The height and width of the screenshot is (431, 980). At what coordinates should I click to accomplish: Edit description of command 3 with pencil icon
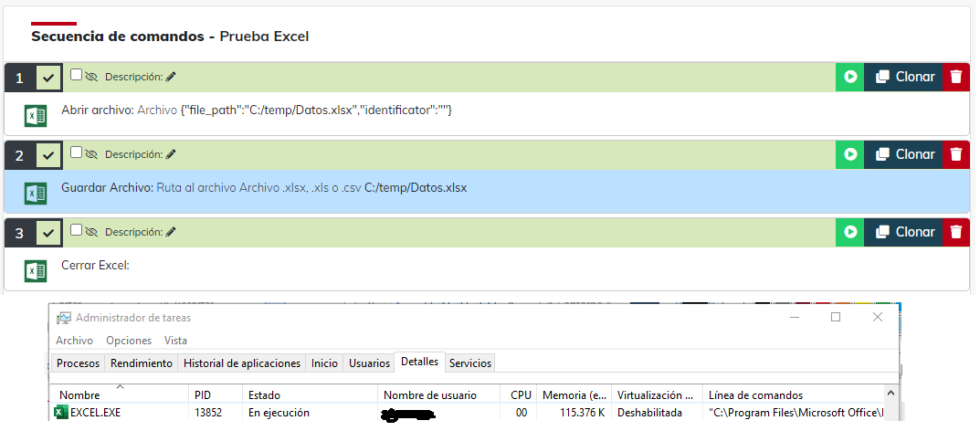coord(171,232)
